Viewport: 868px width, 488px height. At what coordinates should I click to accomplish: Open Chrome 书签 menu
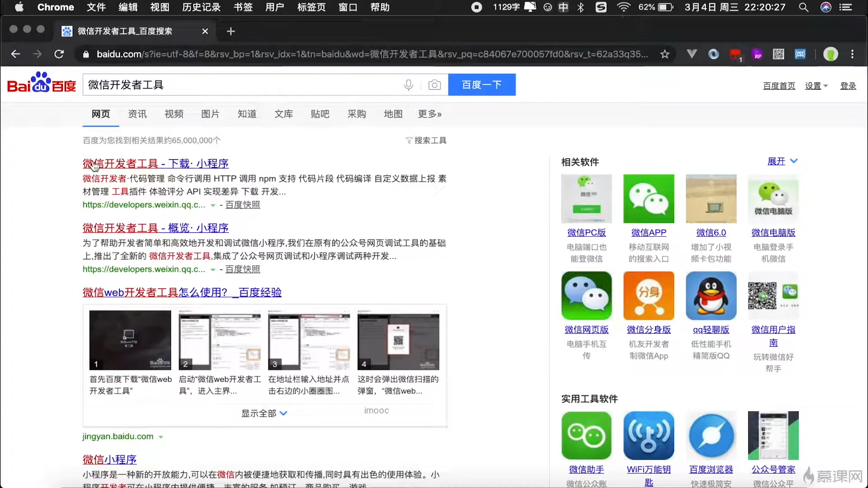[x=243, y=7]
